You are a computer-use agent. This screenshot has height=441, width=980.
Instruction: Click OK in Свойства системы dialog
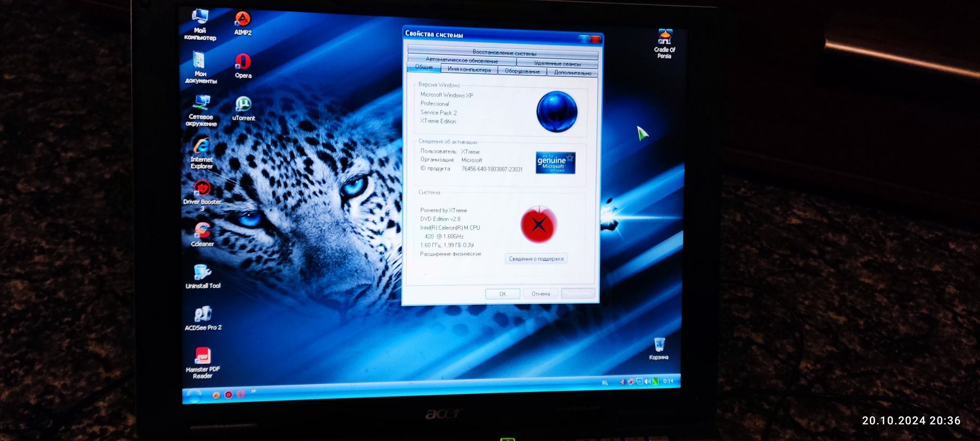[x=503, y=294]
